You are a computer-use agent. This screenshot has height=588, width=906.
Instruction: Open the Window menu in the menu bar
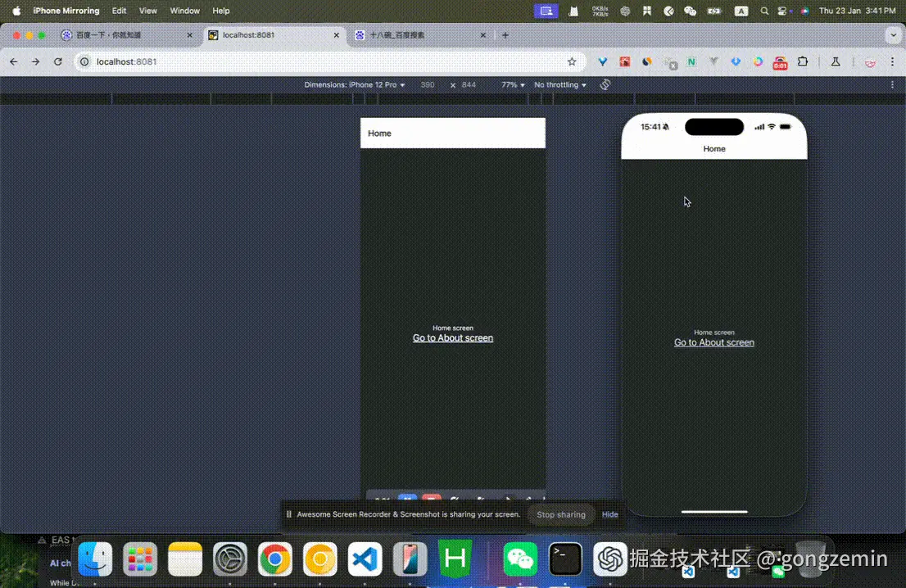pyautogui.click(x=184, y=11)
